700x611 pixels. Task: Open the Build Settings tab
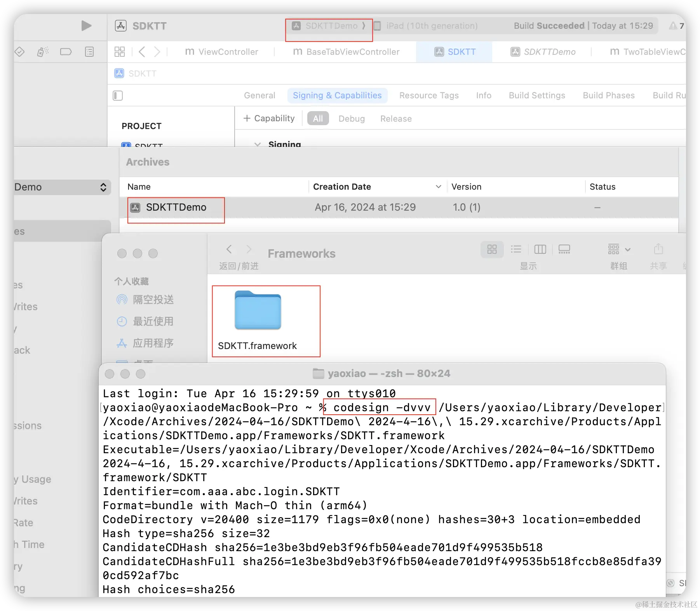[x=537, y=96]
